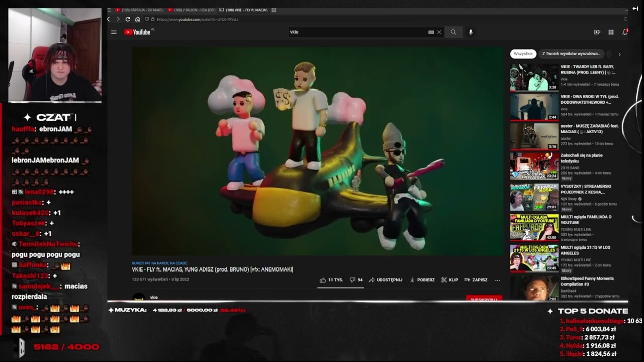The image size is (644, 362).
Task: Open the title 'MULTI ogląda FAMILIADA O YOUTUBE'
Action: (x=586, y=220)
